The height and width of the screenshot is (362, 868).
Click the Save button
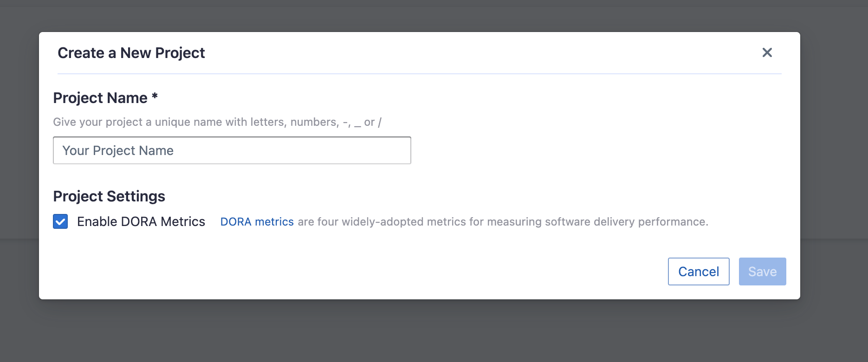point(762,271)
